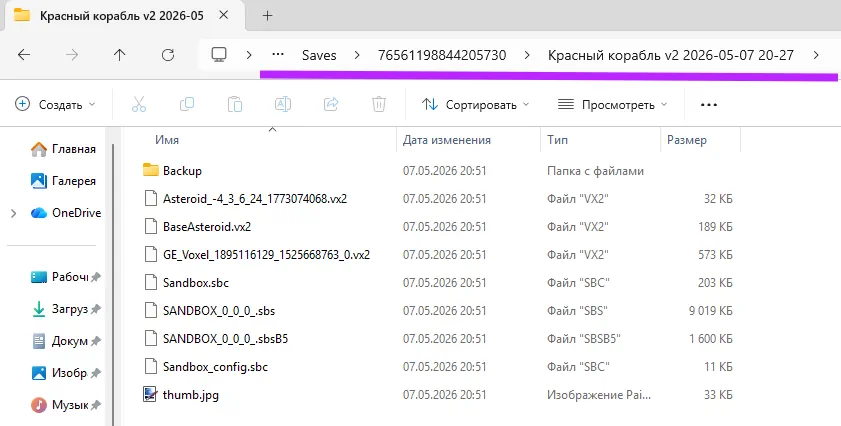Viewport: 841px width, 426px height.
Task: Expand the chevron after Saves
Action: 357,55
